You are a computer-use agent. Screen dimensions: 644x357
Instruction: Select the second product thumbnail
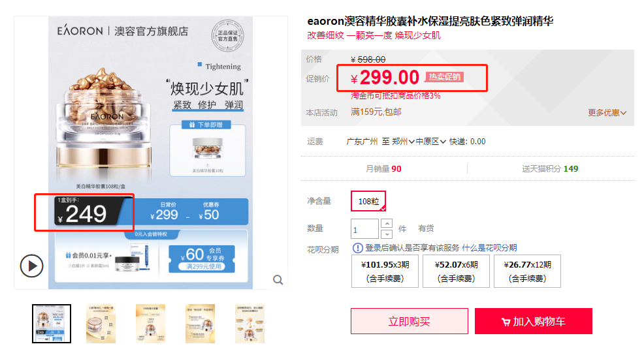tap(101, 324)
